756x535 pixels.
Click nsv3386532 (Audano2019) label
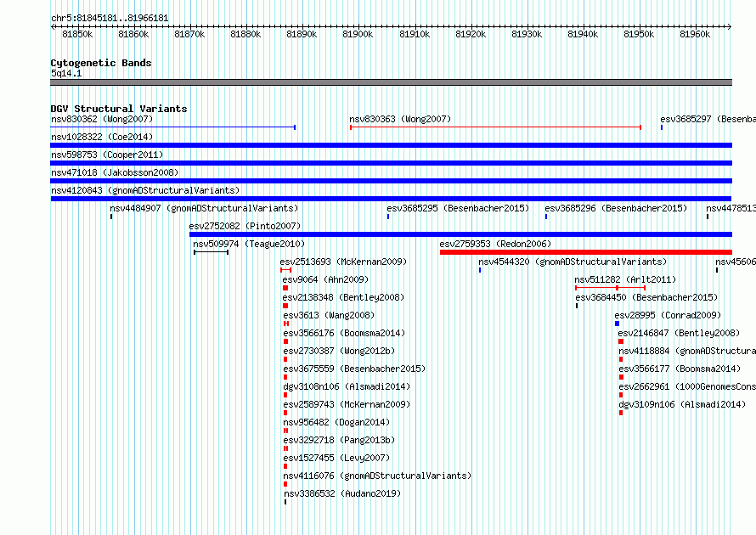[342, 493]
